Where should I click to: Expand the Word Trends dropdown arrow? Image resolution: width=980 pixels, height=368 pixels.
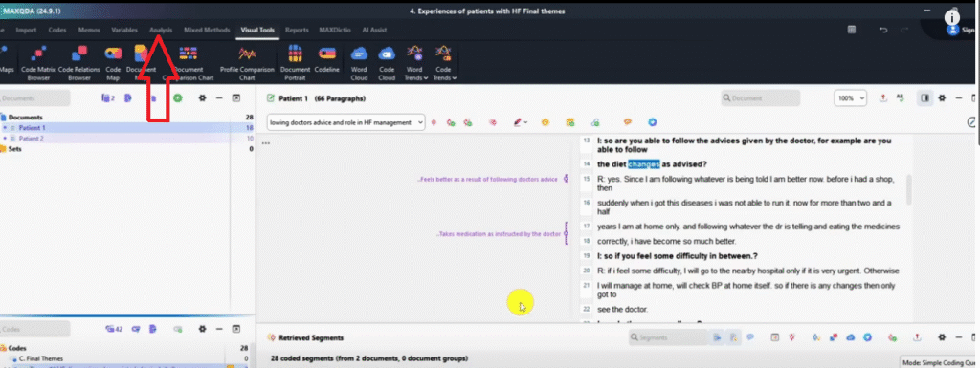click(x=426, y=78)
